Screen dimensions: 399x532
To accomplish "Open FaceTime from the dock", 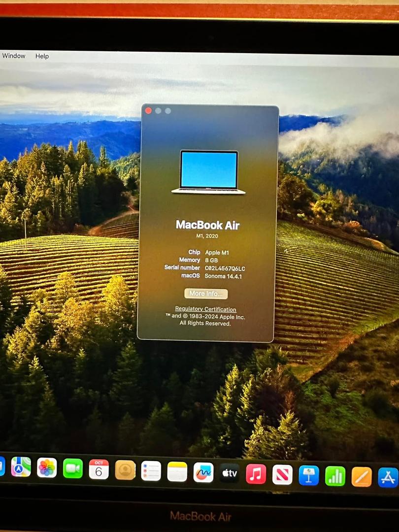I will point(73,468).
